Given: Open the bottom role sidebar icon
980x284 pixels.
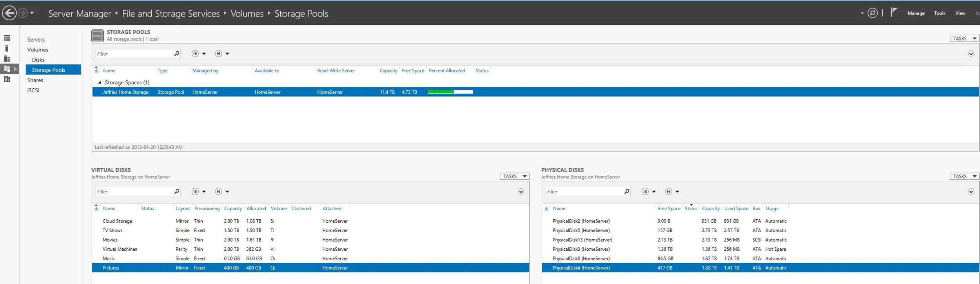Looking at the screenshot, I should 7,79.
